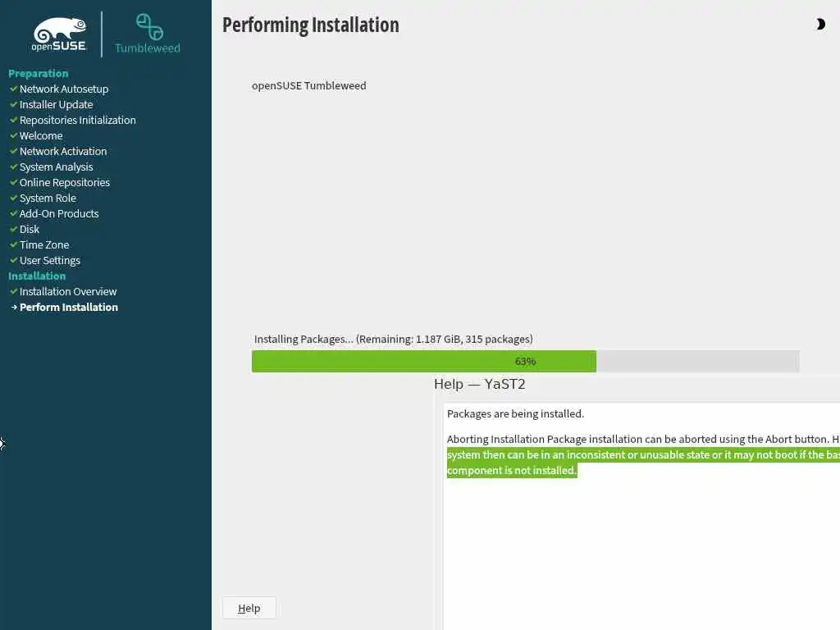Image resolution: width=840 pixels, height=630 pixels.
Task: Select the Time Zone step
Action: pyautogui.click(x=44, y=244)
